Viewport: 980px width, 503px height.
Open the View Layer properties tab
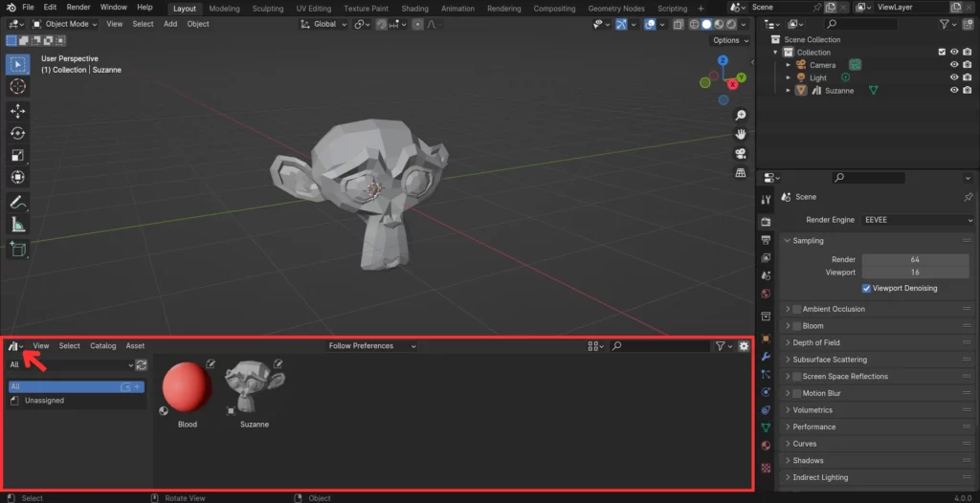click(x=767, y=257)
